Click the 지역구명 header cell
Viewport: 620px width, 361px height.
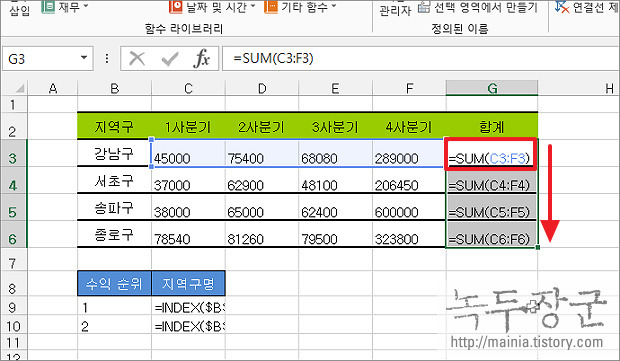188,284
